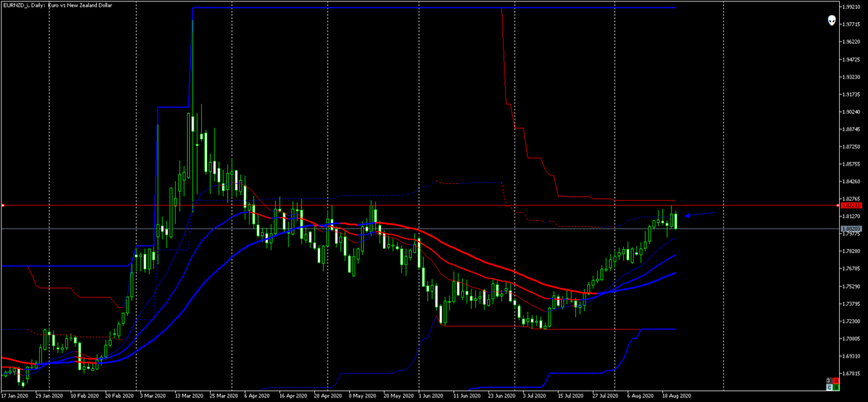Click the 1.94725 price axis label
Viewport: 868px width, 402px height.
point(852,59)
